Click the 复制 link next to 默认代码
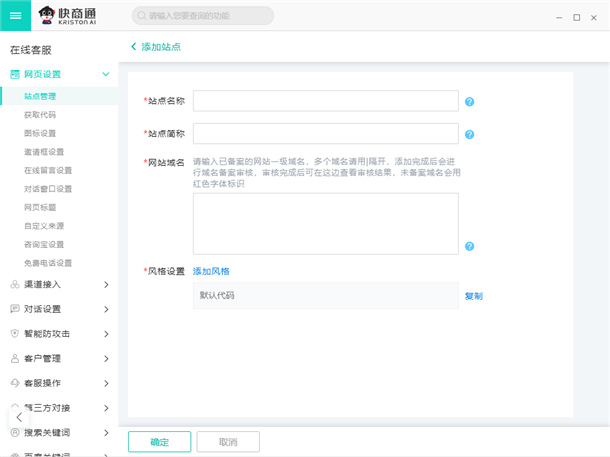Screen dimensions: 610x457 [x=473, y=296]
